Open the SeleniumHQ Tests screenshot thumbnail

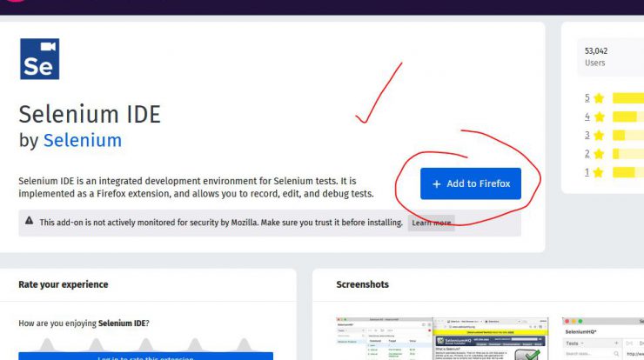pos(603,338)
